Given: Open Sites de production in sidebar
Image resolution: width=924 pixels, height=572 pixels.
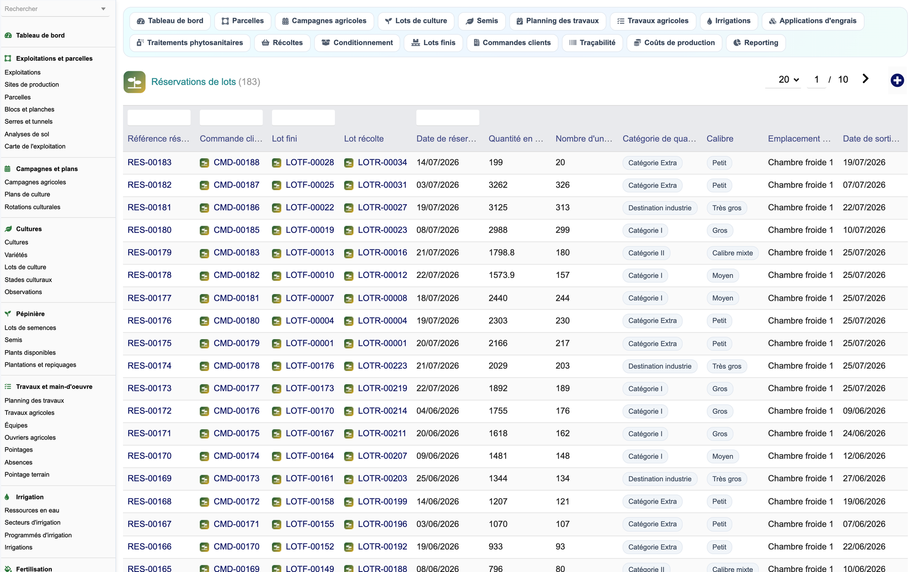Looking at the screenshot, I should 32,85.
